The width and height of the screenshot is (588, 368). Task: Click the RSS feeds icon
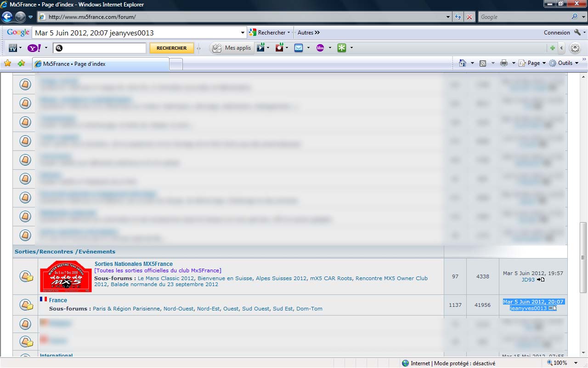pyautogui.click(x=483, y=63)
